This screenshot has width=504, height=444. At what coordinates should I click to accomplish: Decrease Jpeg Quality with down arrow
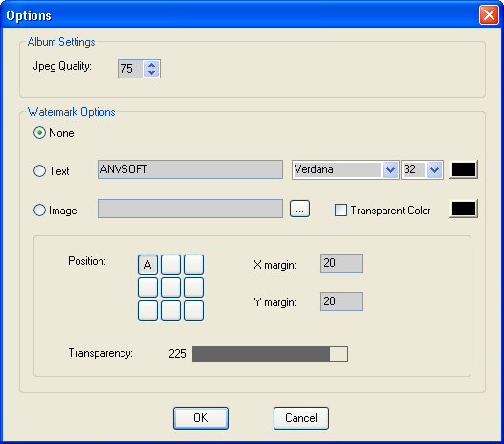(152, 73)
